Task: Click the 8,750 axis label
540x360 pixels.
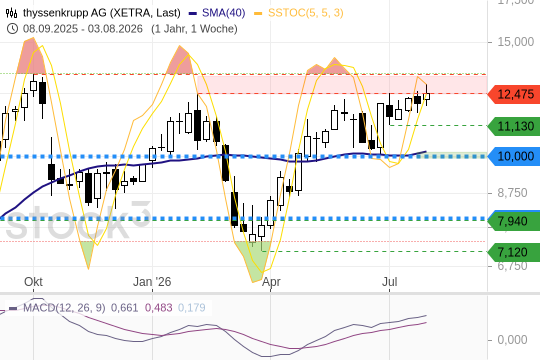Action: coord(512,193)
